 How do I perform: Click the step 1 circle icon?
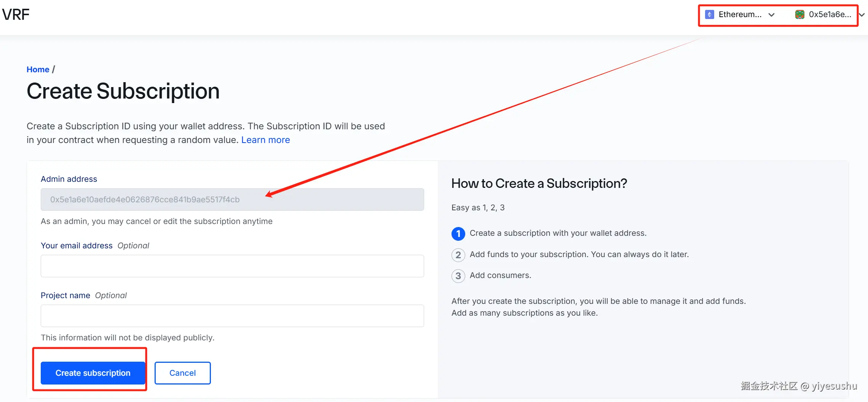(458, 234)
